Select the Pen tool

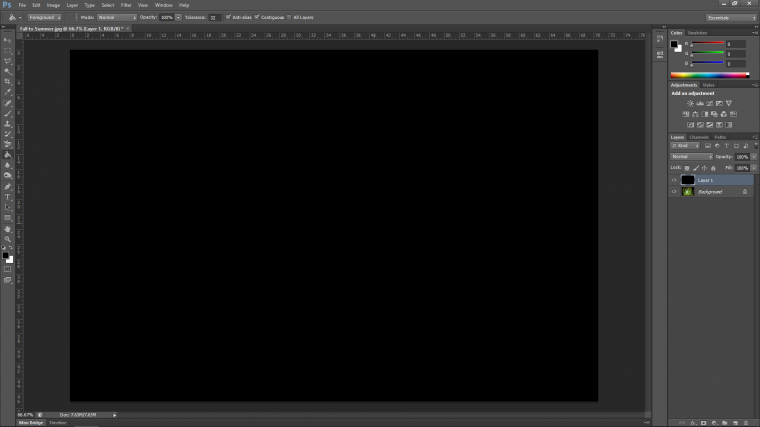[x=7, y=187]
